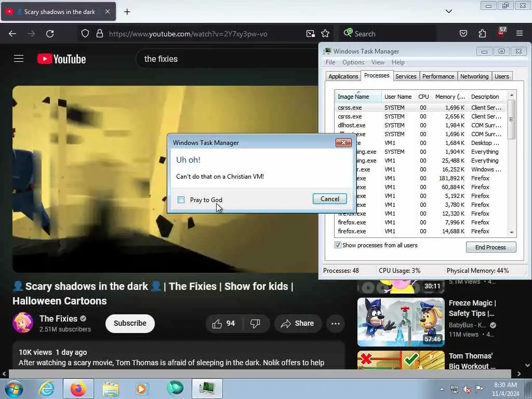The image size is (532, 399).
Task: Switch to the Users tab
Action: pyautogui.click(x=501, y=76)
